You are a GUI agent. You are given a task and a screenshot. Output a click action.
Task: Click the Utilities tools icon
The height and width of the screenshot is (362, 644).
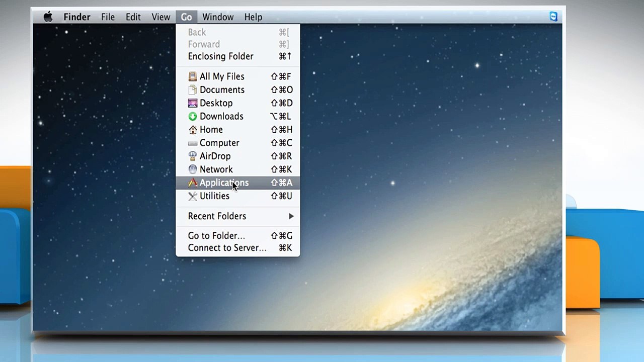click(x=193, y=196)
